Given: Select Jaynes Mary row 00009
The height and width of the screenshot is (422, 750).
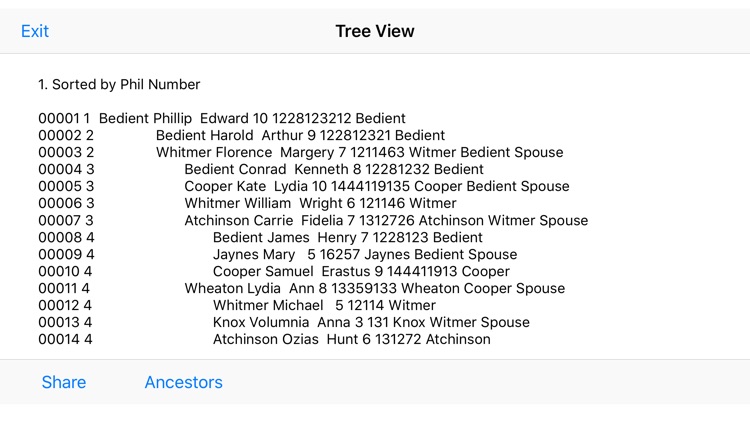Looking at the screenshot, I should (x=278, y=255).
